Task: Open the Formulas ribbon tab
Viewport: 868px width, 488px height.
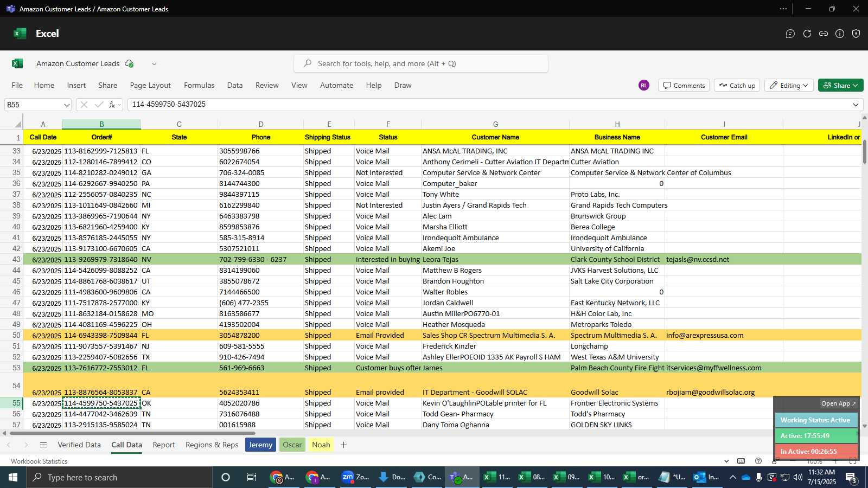Action: (199, 85)
